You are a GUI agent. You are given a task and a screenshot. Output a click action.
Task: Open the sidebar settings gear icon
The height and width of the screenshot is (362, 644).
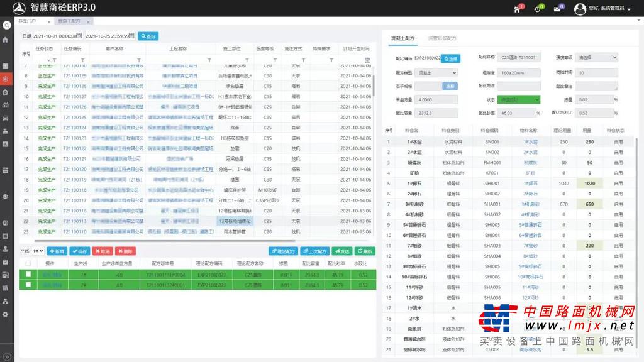click(5, 314)
